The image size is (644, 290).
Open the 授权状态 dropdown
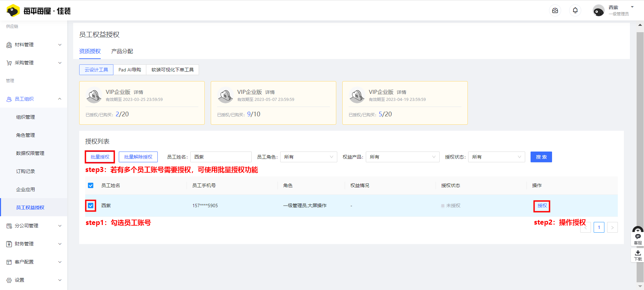coord(496,157)
